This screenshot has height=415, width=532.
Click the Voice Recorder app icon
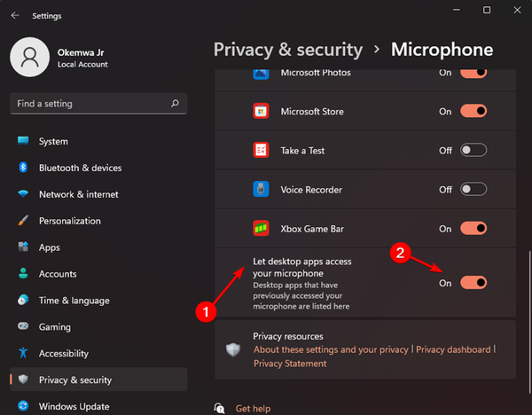(261, 190)
